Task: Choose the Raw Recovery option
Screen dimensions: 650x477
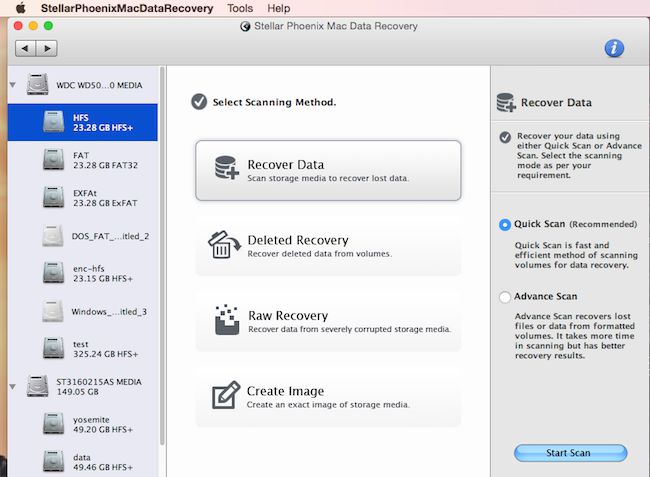Action: (328, 321)
